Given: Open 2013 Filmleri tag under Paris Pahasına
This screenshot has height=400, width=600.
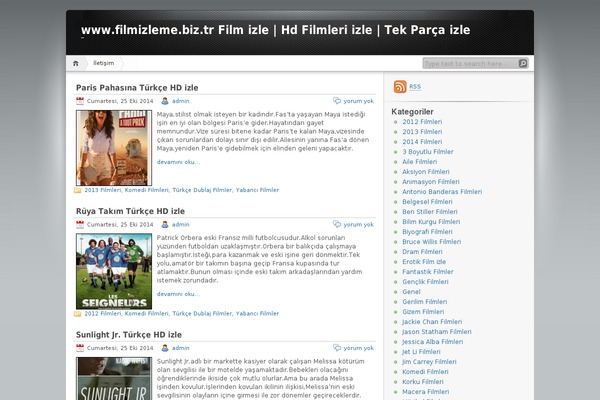Looking at the screenshot, I should (x=103, y=190).
